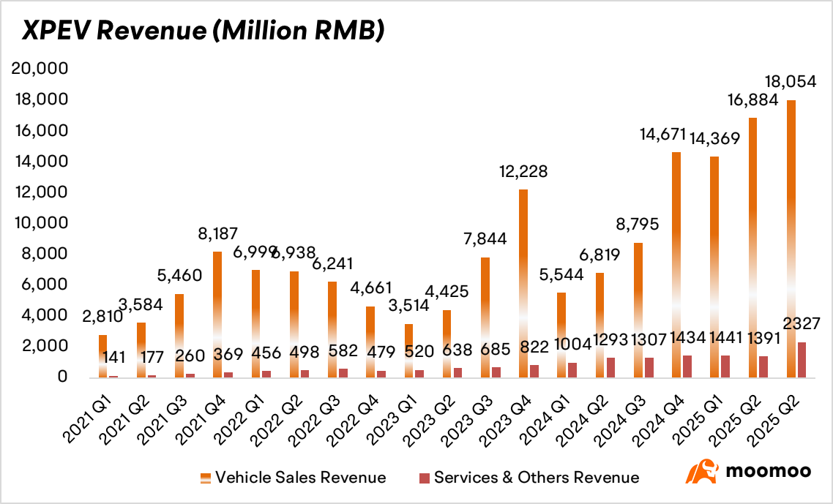This screenshot has width=833, height=504.
Task: Click the 20,000 y-axis tick label
Action: [x=40, y=69]
